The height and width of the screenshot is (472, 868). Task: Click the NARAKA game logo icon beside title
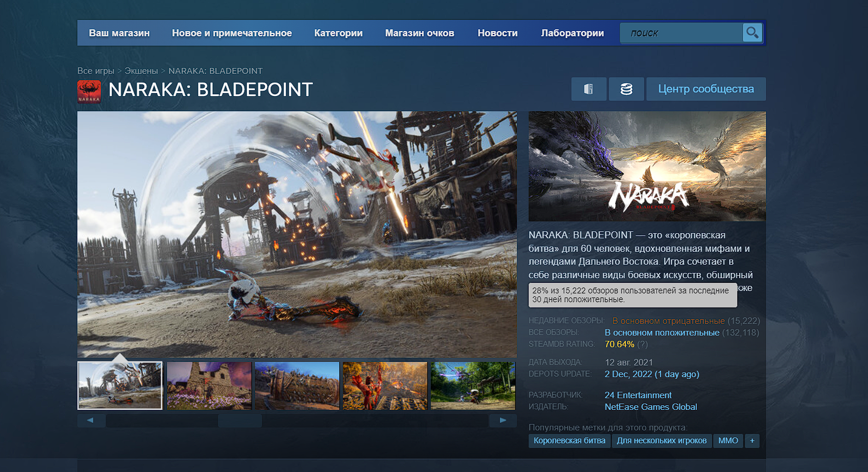89,92
